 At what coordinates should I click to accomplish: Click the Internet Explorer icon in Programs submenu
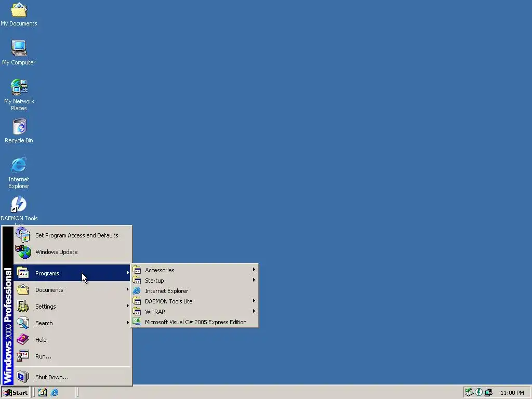(137, 291)
